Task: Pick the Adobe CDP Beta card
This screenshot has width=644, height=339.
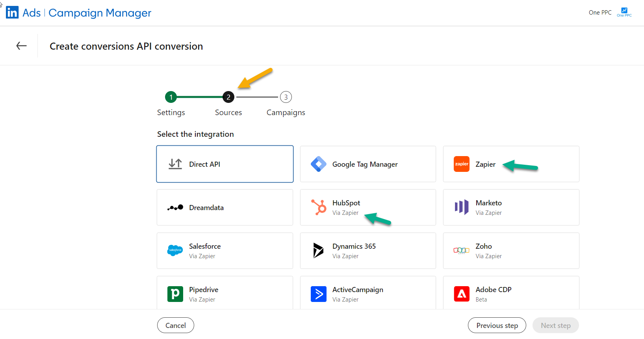Action: [x=511, y=293]
